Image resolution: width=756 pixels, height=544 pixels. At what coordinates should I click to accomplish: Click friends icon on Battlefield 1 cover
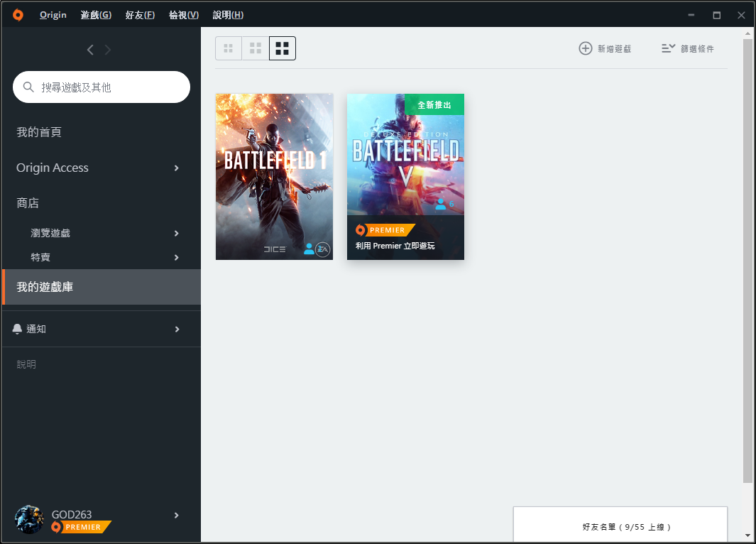tap(309, 249)
